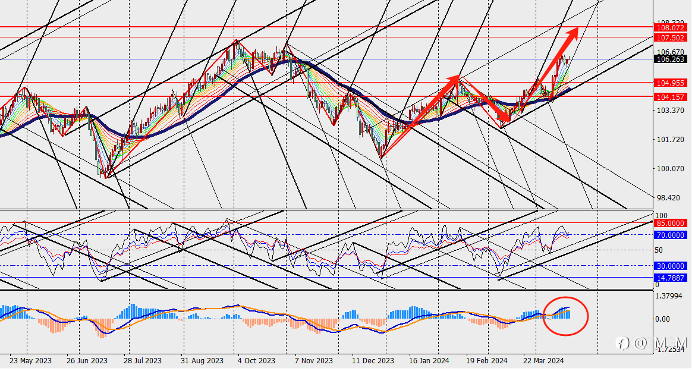Click the 4 Oct 2023 date label

(256, 361)
